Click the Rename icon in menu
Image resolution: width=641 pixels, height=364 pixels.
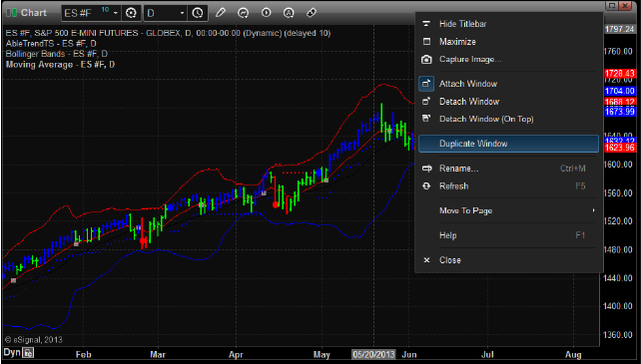point(426,169)
